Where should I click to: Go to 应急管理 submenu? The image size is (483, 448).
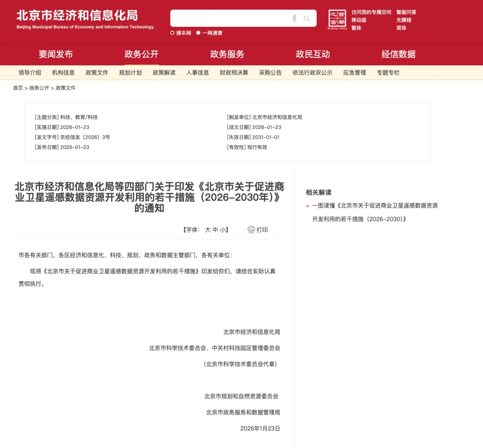point(355,73)
